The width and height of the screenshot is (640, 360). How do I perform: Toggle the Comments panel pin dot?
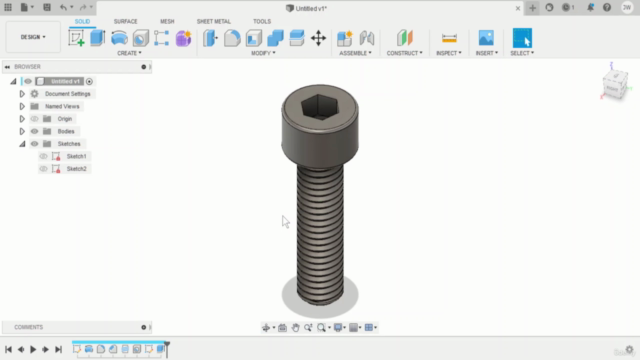pyautogui.click(x=144, y=327)
